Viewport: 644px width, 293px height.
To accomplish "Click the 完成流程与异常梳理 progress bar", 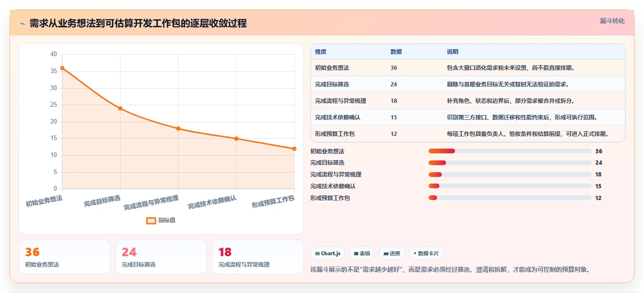I will pyautogui.click(x=510, y=175).
